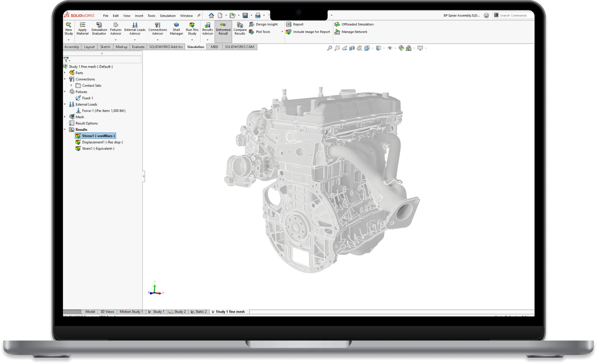Image resolution: width=597 pixels, height=364 pixels.
Task: Select Force-1 load item
Action: [101, 111]
